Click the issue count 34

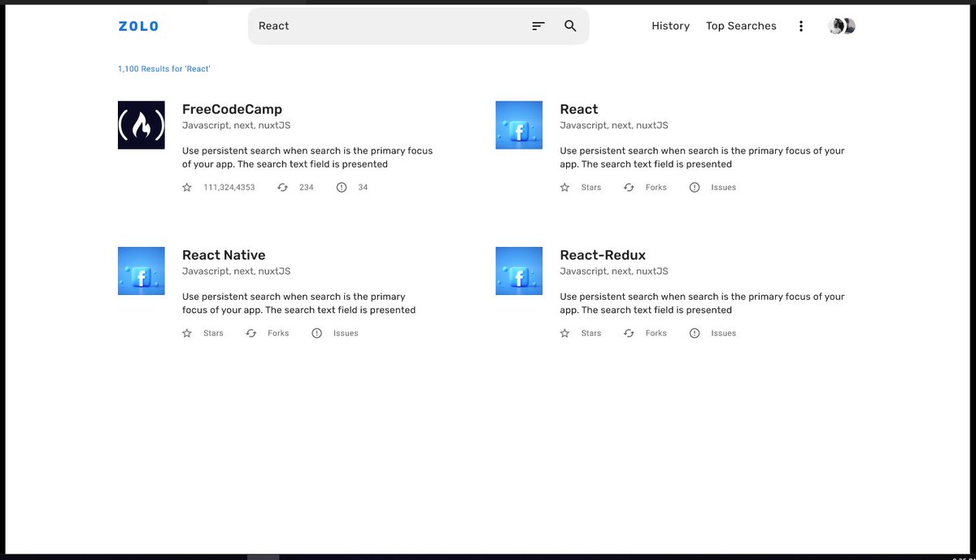363,188
